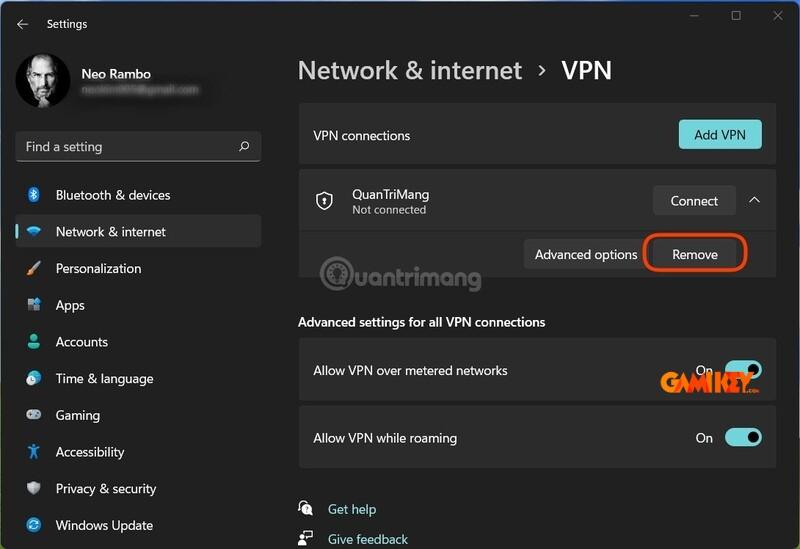The image size is (800, 549).
Task: Click the Gaming controller icon
Action: pyautogui.click(x=34, y=415)
